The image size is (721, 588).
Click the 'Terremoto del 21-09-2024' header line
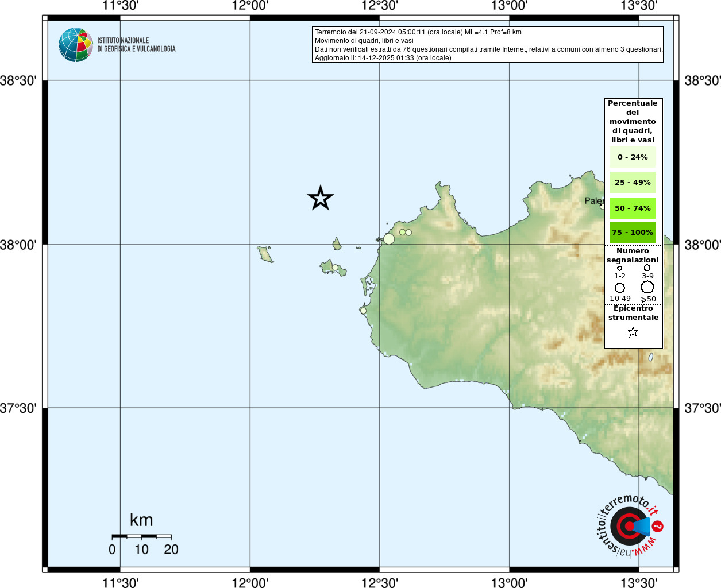[x=418, y=32]
